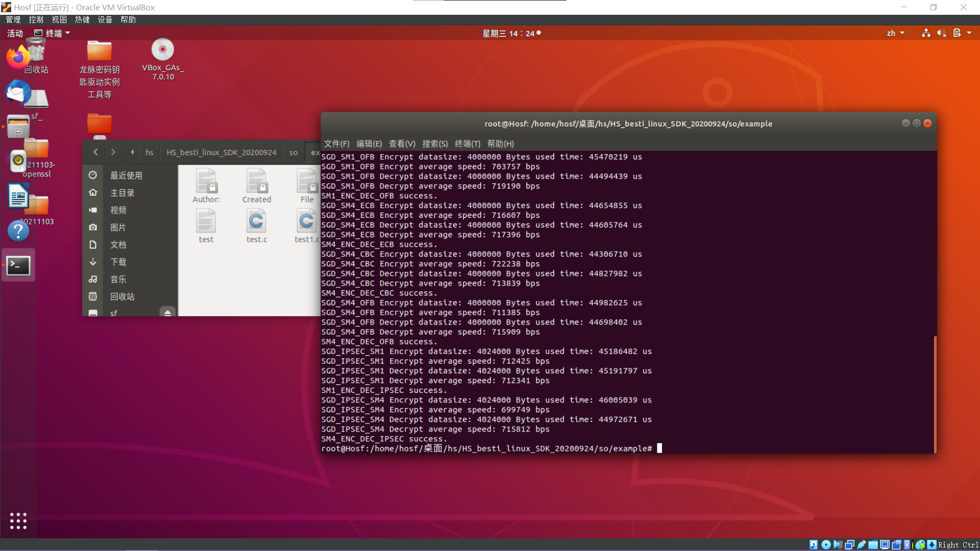Open the Show Applications grid icon

click(18, 521)
